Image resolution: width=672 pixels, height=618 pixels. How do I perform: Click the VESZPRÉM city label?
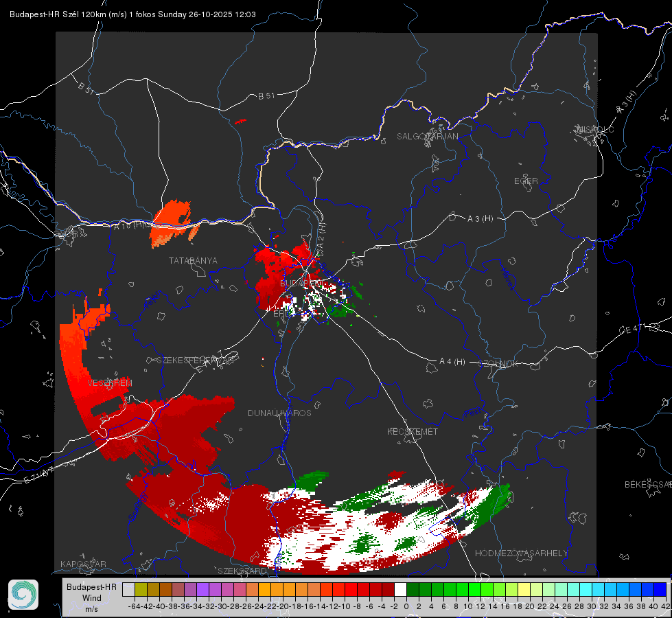(x=110, y=383)
